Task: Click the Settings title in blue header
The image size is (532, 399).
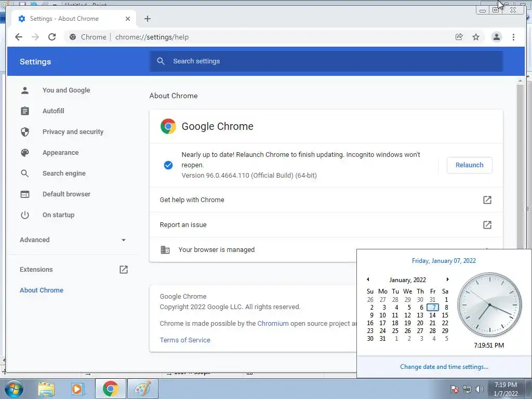Action: pyautogui.click(x=35, y=62)
